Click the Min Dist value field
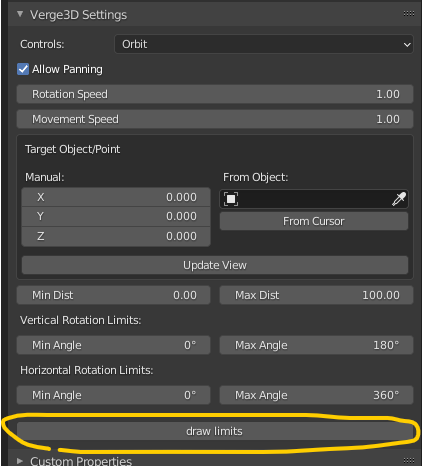 tap(113, 295)
